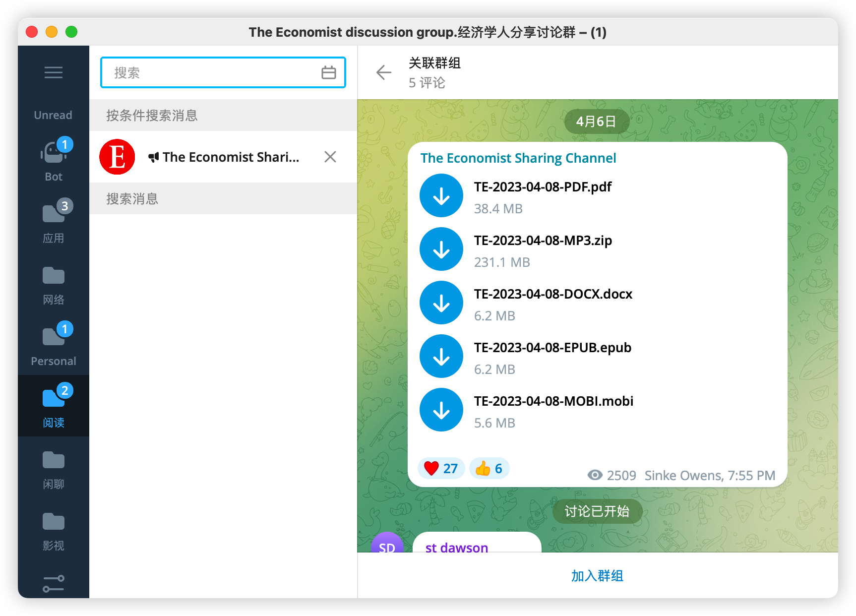The width and height of the screenshot is (856, 616).
Task: Click the 搜索 search input field
Action: coord(223,72)
